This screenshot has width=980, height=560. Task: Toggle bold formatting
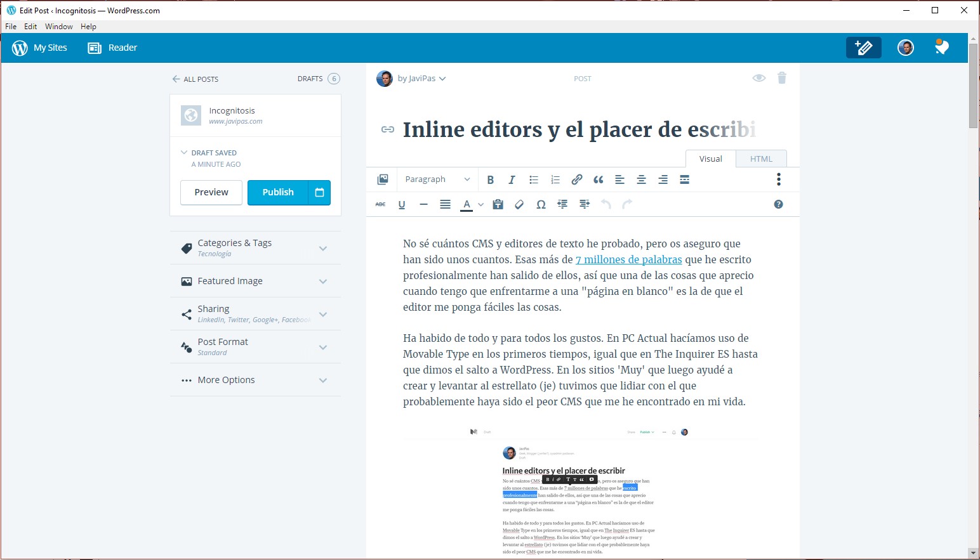pos(490,179)
